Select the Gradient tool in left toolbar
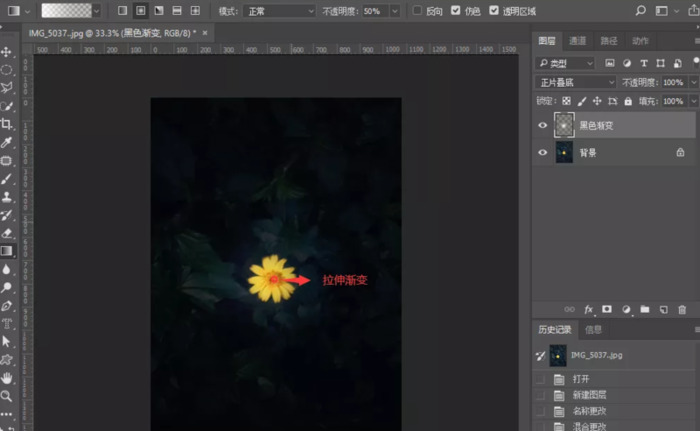The image size is (700, 431). (6, 251)
